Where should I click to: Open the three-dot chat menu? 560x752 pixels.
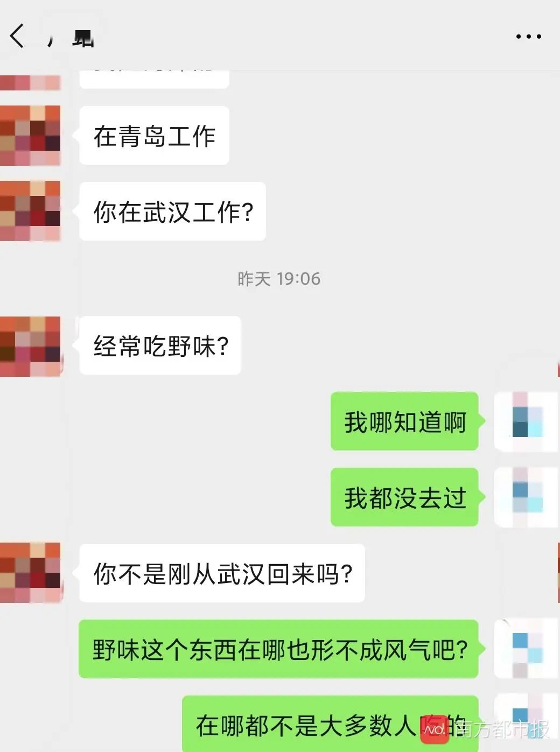point(528,36)
